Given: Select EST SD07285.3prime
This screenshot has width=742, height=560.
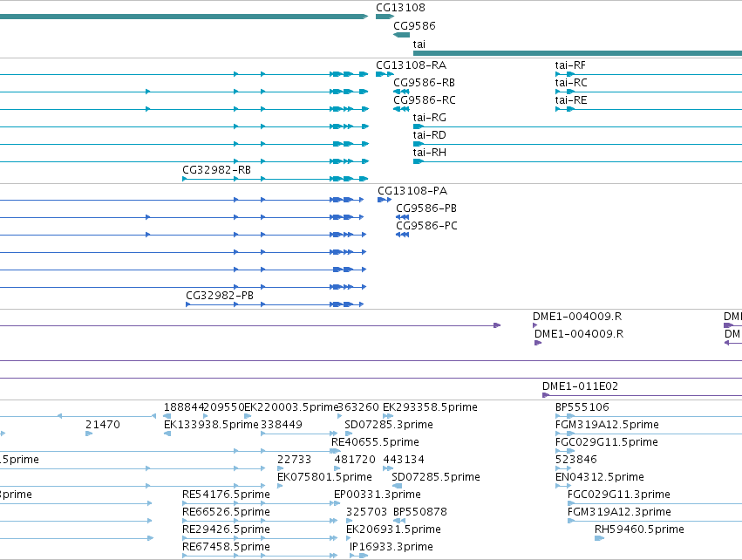Looking at the screenshot, I should [389, 425].
